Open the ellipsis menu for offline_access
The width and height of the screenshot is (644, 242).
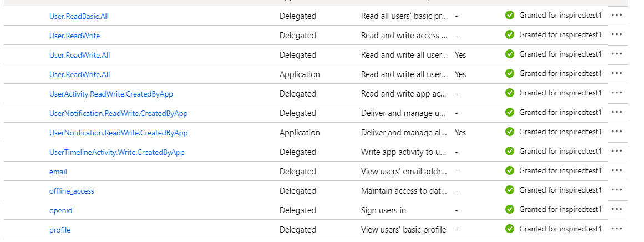pos(616,190)
